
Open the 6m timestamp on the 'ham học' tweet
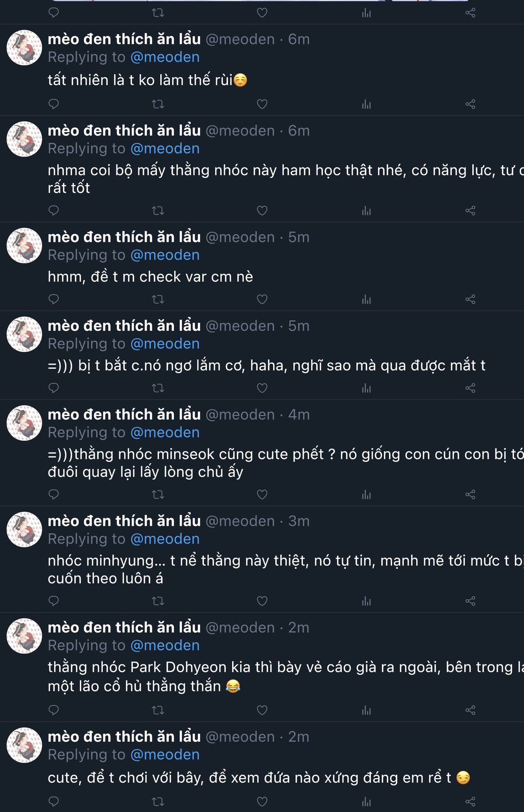(x=299, y=131)
